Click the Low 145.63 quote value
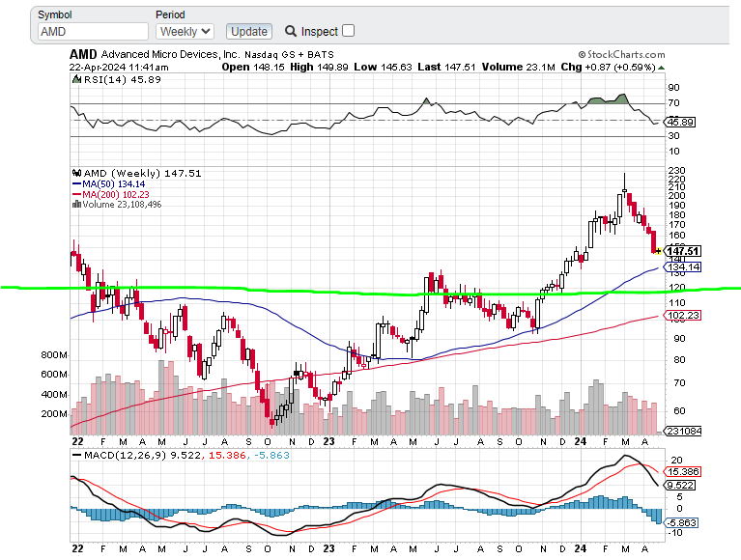 [x=383, y=68]
